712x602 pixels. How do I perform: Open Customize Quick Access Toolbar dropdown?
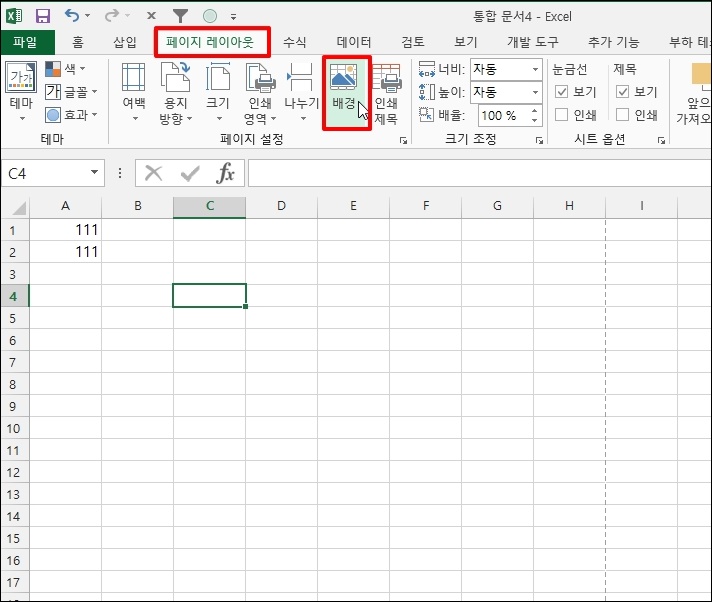233,17
